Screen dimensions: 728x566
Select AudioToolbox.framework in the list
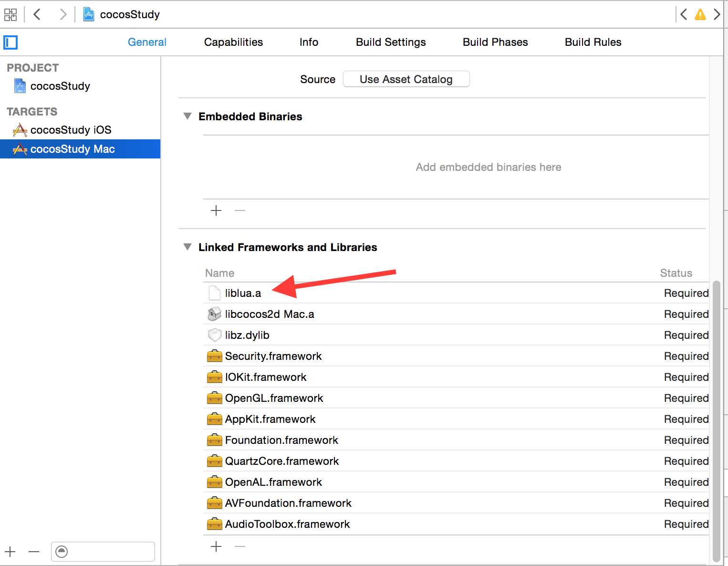point(456,524)
